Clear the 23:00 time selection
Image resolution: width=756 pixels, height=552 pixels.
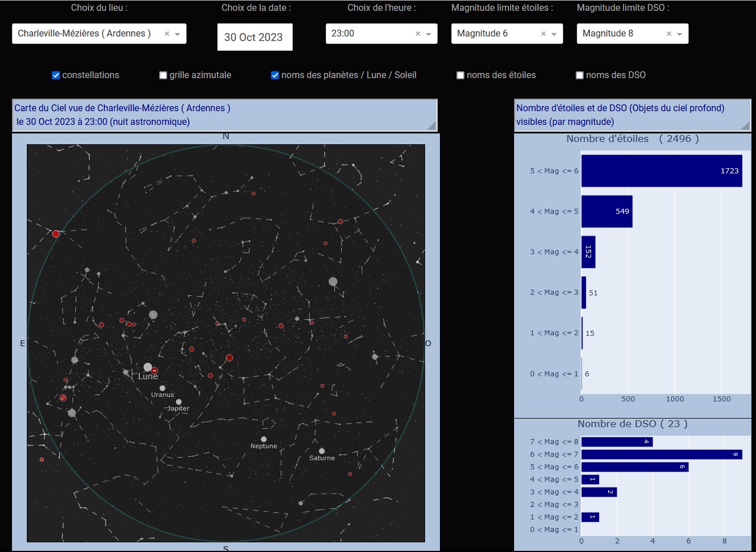tap(418, 34)
